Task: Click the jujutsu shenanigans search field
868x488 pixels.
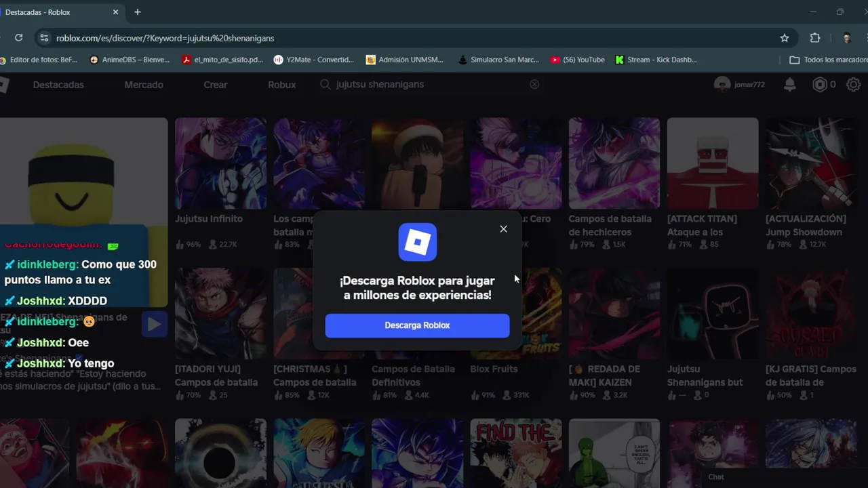Action: point(430,85)
